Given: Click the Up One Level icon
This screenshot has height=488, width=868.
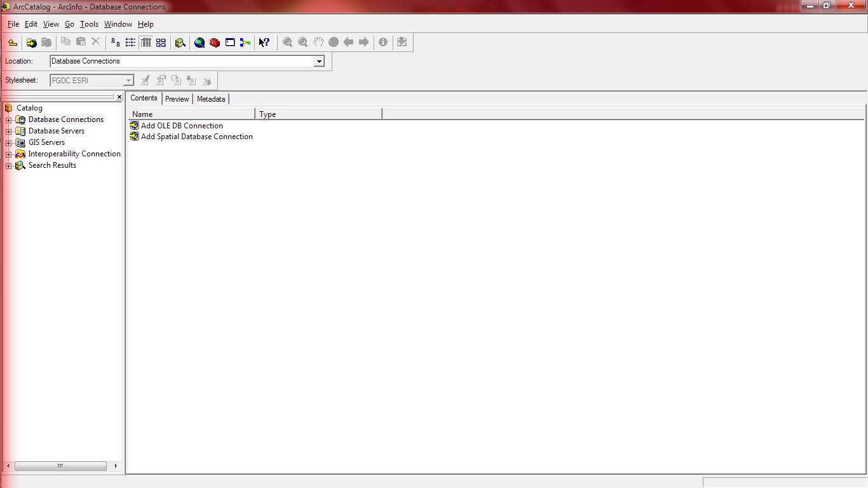Looking at the screenshot, I should pyautogui.click(x=11, y=42).
